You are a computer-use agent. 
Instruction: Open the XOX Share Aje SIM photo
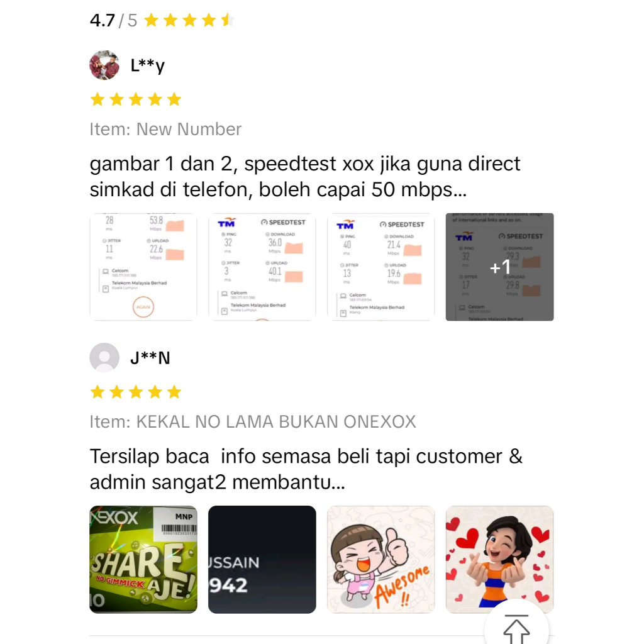(143, 559)
